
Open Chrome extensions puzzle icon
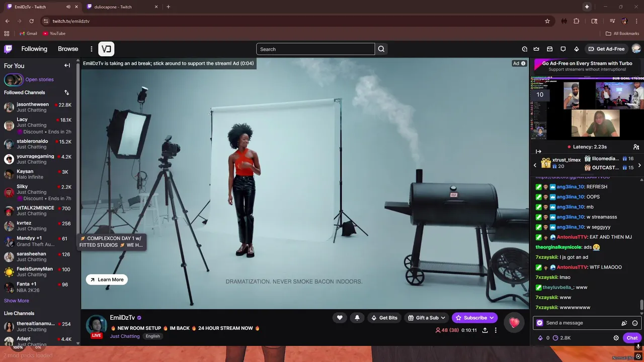(x=577, y=21)
